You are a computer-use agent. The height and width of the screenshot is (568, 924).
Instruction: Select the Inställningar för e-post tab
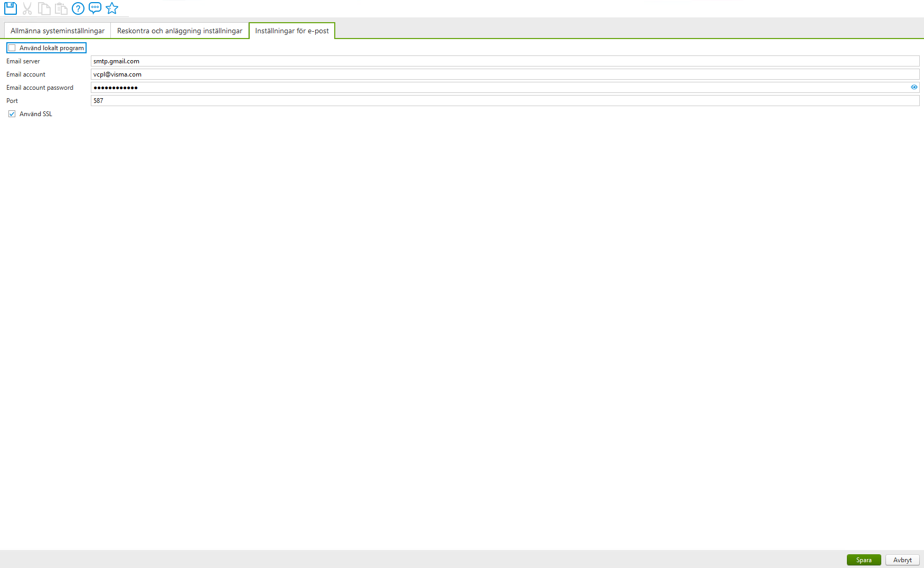pyautogui.click(x=293, y=31)
